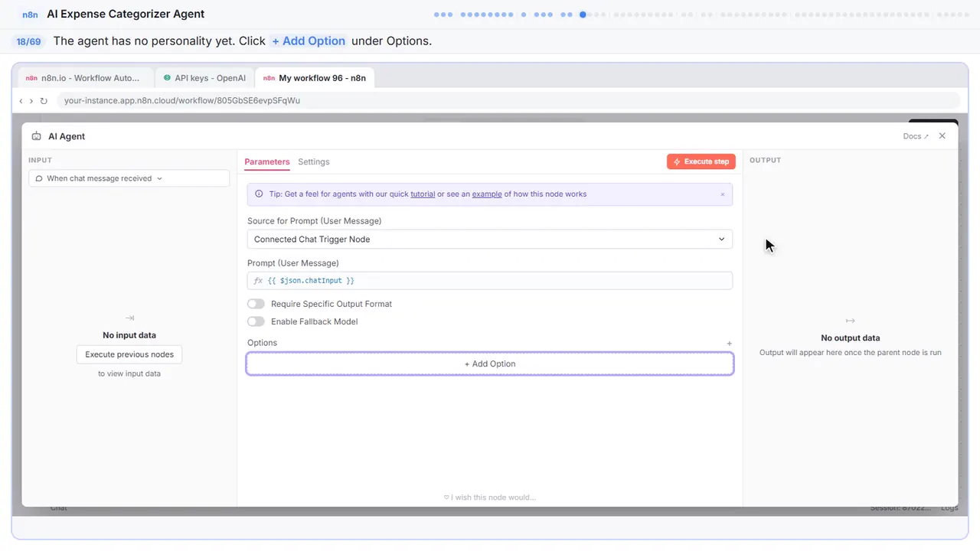Open the Source for Prompt dropdown
980x551 pixels.
coord(490,240)
